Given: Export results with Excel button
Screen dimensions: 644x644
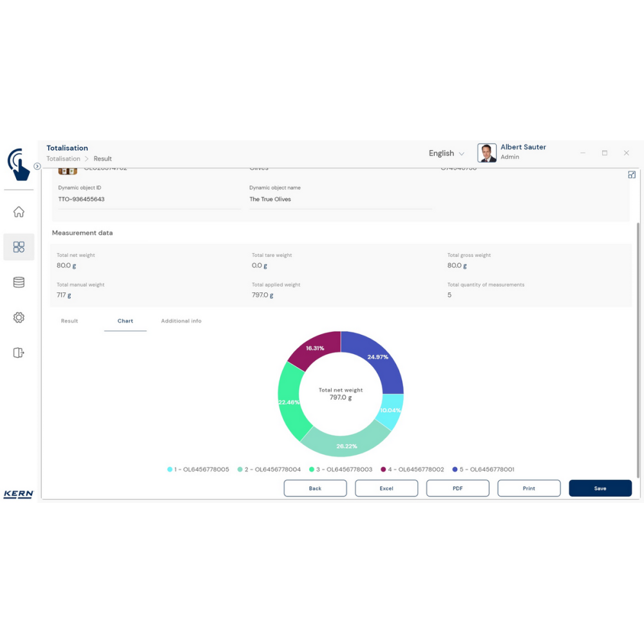Looking at the screenshot, I should point(386,488).
